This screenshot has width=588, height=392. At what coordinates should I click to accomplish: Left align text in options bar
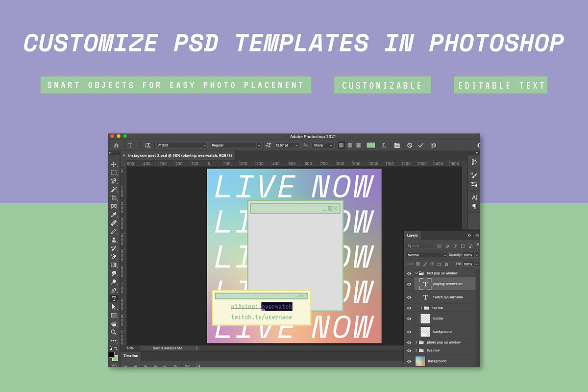pyautogui.click(x=342, y=146)
